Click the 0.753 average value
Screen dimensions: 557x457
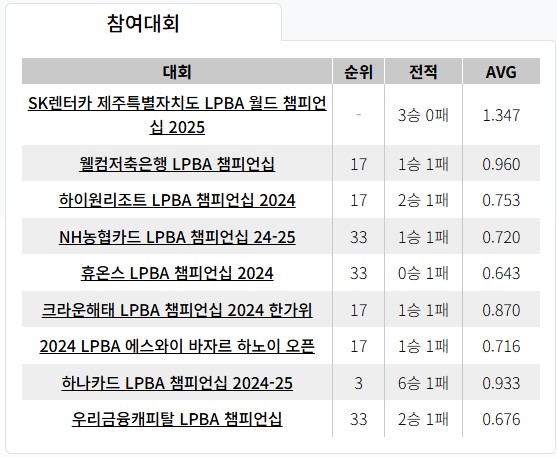(x=501, y=200)
